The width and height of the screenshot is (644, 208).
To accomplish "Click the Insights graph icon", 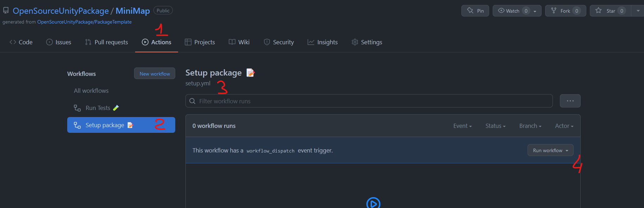I will coord(311,42).
